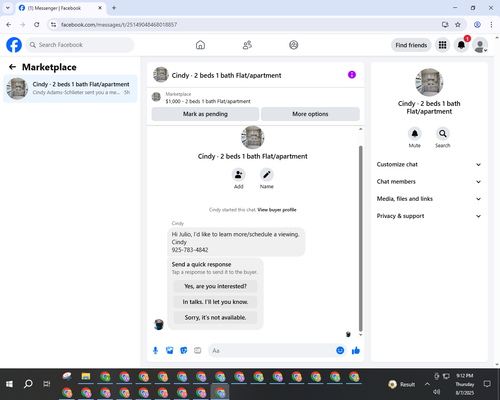The height and width of the screenshot is (400, 500).
Task: Click the listing avatar in the chat header
Action: tap(161, 75)
